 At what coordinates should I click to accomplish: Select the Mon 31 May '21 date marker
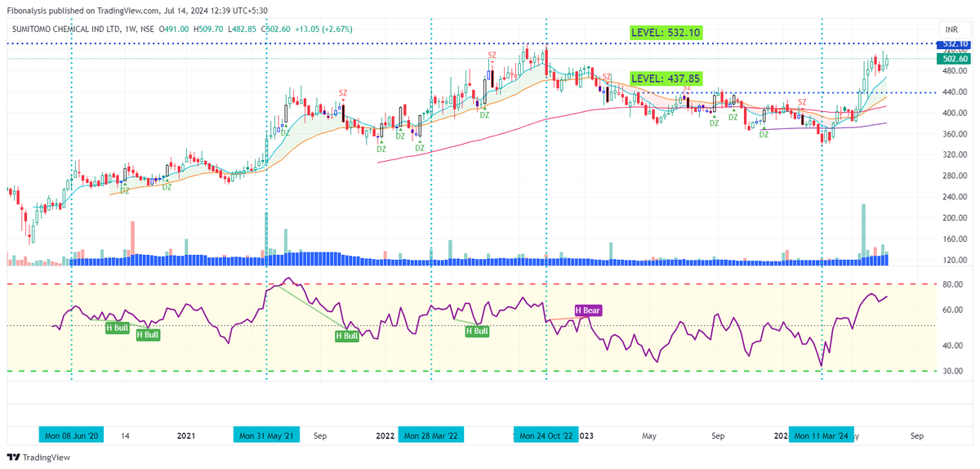(267, 436)
